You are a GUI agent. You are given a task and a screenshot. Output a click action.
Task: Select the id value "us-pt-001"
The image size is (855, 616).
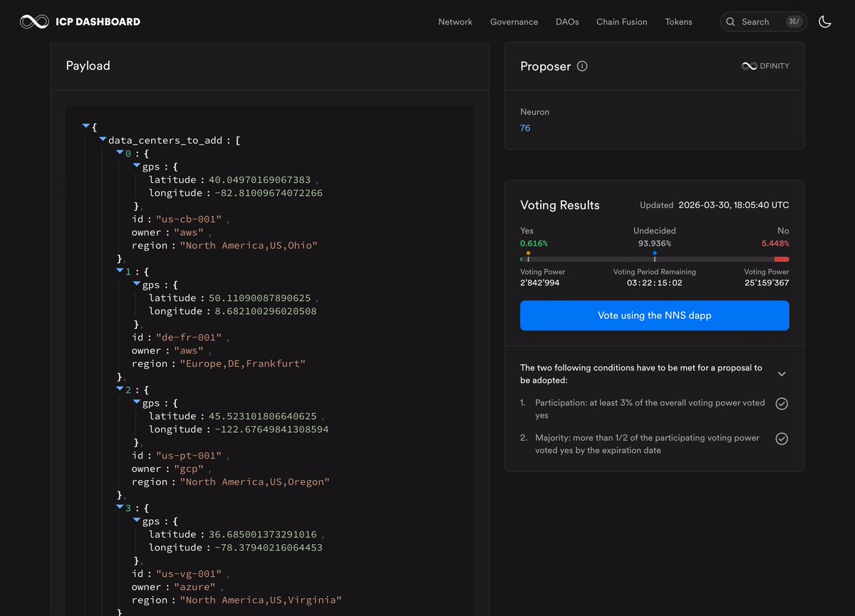[x=189, y=456]
